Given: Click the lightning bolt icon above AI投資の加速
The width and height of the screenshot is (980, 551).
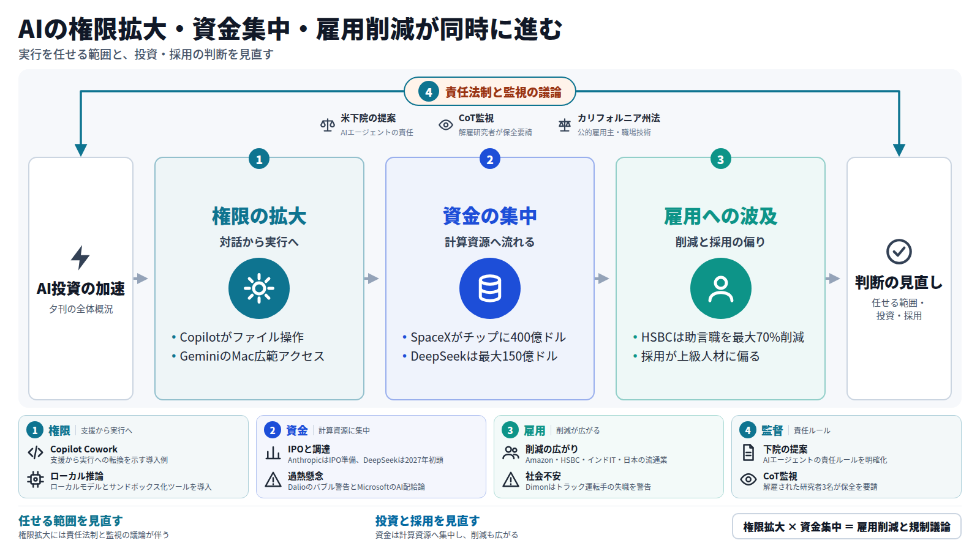Looking at the screenshot, I should [80, 258].
